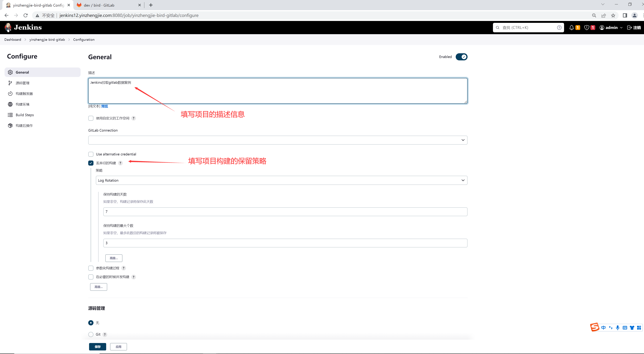The width and height of the screenshot is (644, 354).
Task: Expand the Log Rotation strategy dropdown
Action: (x=281, y=180)
